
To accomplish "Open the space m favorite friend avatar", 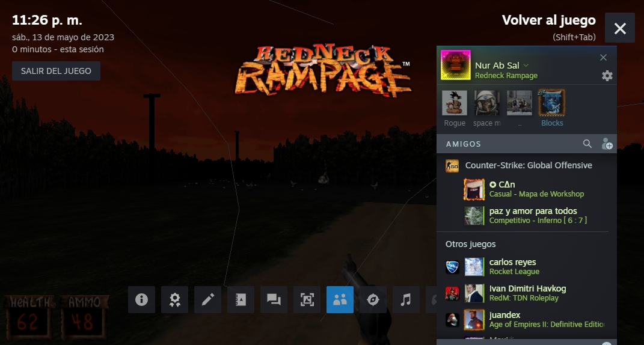I will 487,103.
